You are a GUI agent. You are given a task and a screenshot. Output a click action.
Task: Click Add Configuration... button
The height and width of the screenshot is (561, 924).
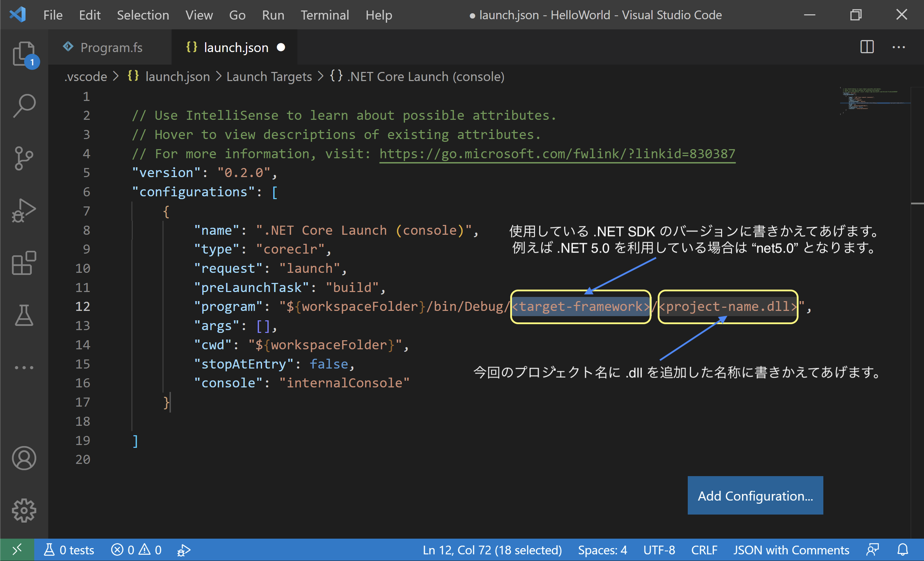[755, 495]
